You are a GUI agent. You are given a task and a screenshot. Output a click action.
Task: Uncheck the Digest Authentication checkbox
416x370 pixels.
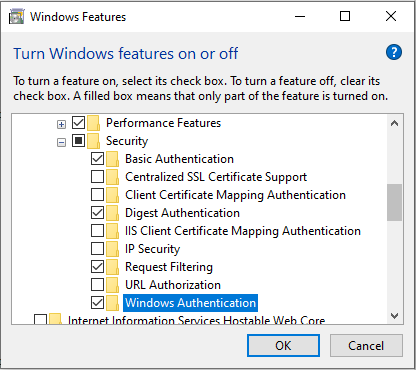[97, 213]
